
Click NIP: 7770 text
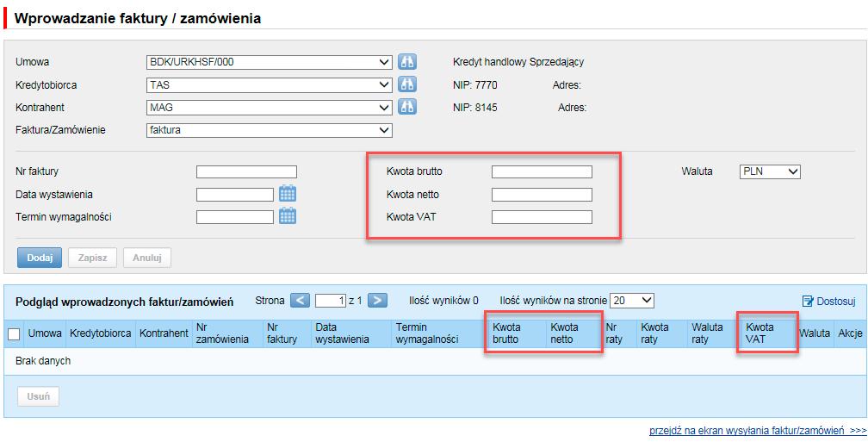(x=475, y=85)
